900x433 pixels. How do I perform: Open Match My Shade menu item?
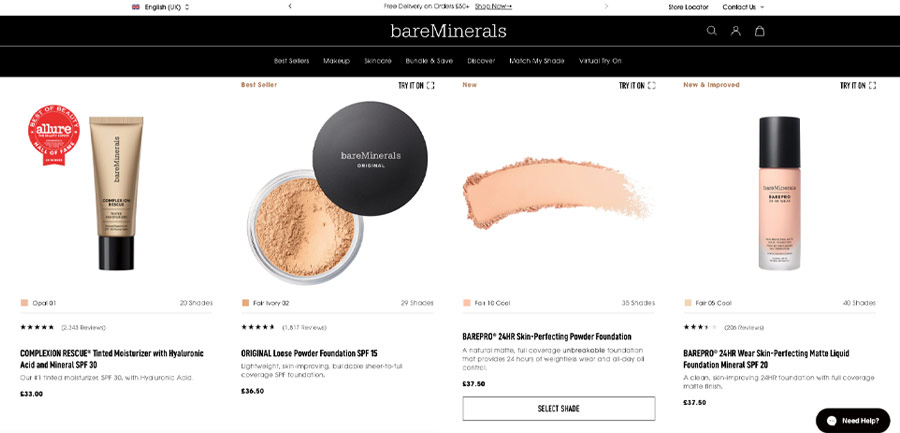click(537, 61)
